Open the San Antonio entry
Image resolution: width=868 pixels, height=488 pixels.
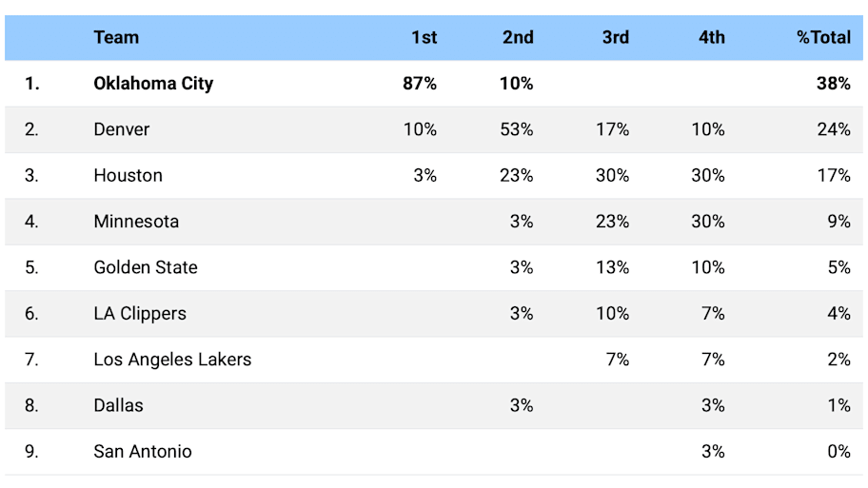143,452
